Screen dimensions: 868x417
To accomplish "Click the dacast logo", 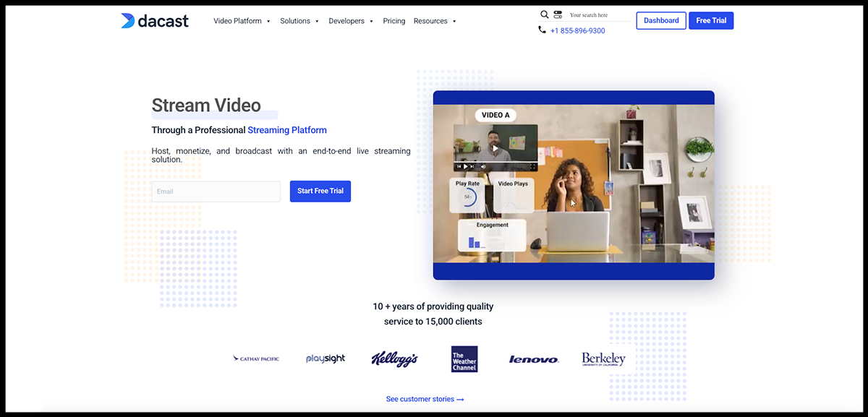I will [155, 21].
